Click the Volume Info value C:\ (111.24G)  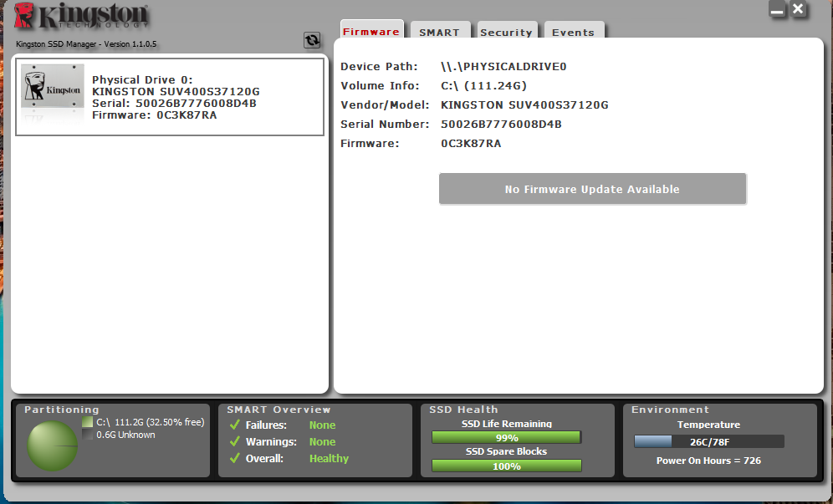[483, 86]
